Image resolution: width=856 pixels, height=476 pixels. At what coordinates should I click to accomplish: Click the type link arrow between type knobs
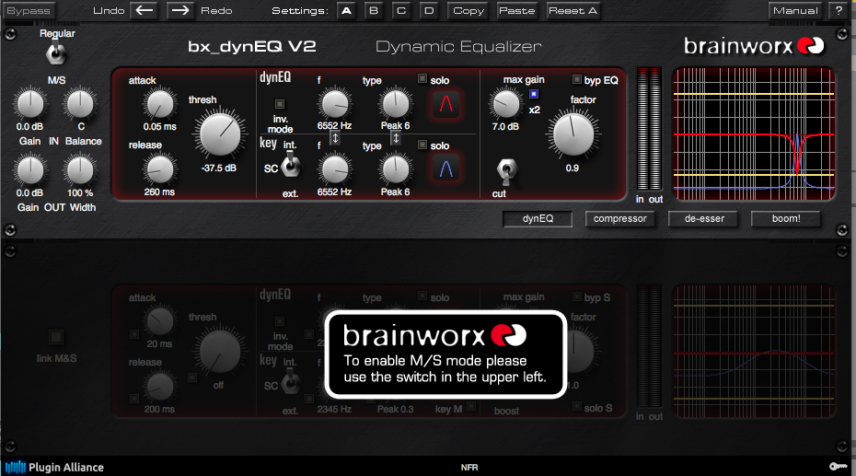coord(396,139)
